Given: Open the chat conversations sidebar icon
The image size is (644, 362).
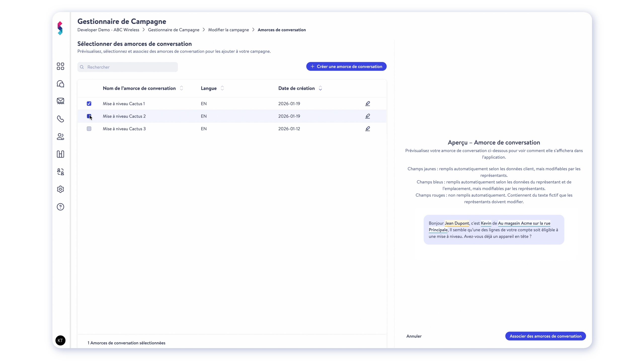Looking at the screenshot, I should 60,84.
